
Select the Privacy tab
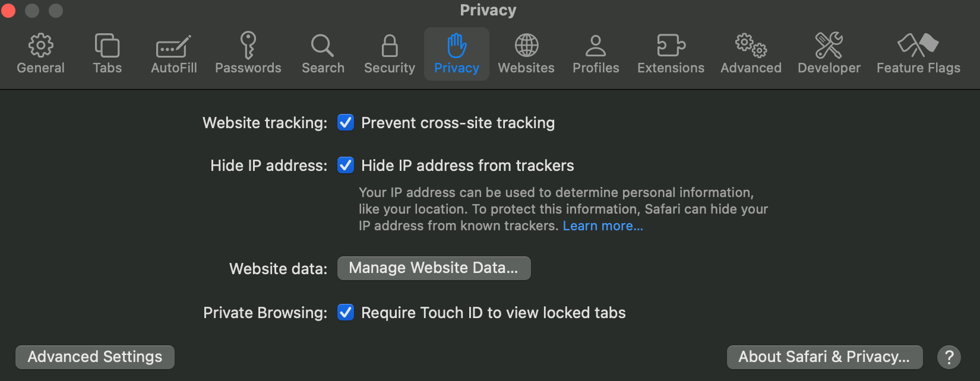456,53
